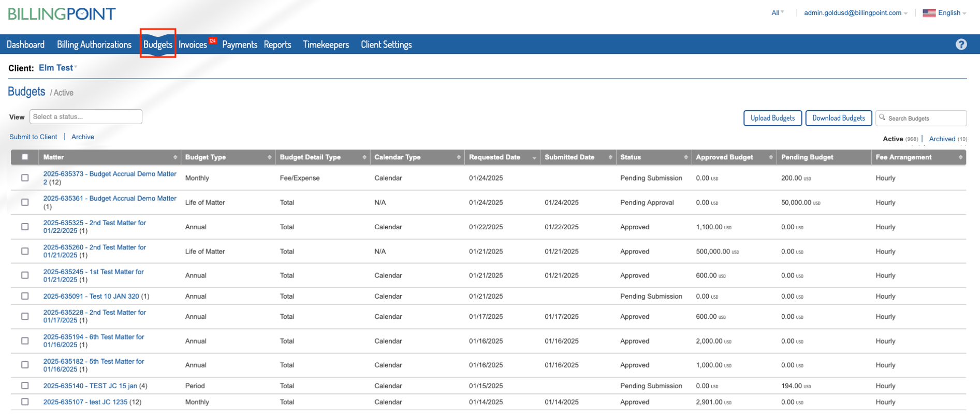Sort by Approved Budget column arrows
This screenshot has height=414, width=980.
pos(770,157)
